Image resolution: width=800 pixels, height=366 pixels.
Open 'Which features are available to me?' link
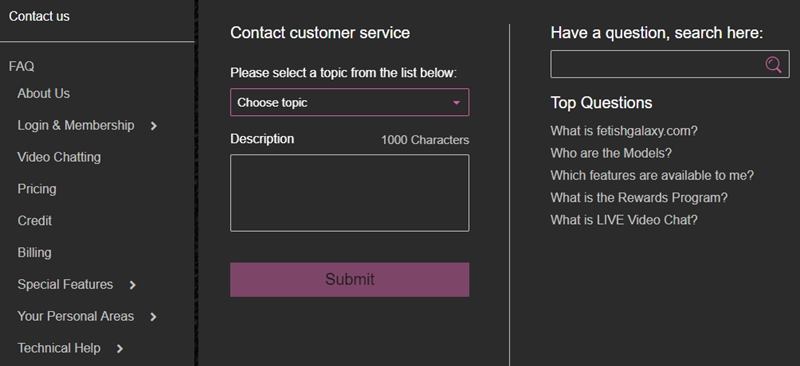tap(652, 176)
